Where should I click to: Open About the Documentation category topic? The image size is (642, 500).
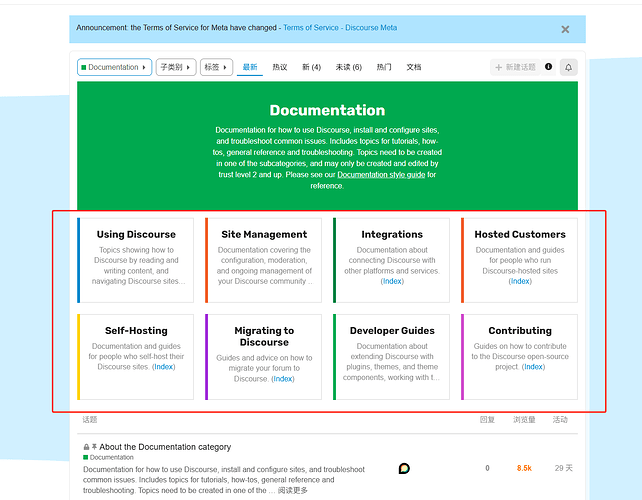coord(165,447)
